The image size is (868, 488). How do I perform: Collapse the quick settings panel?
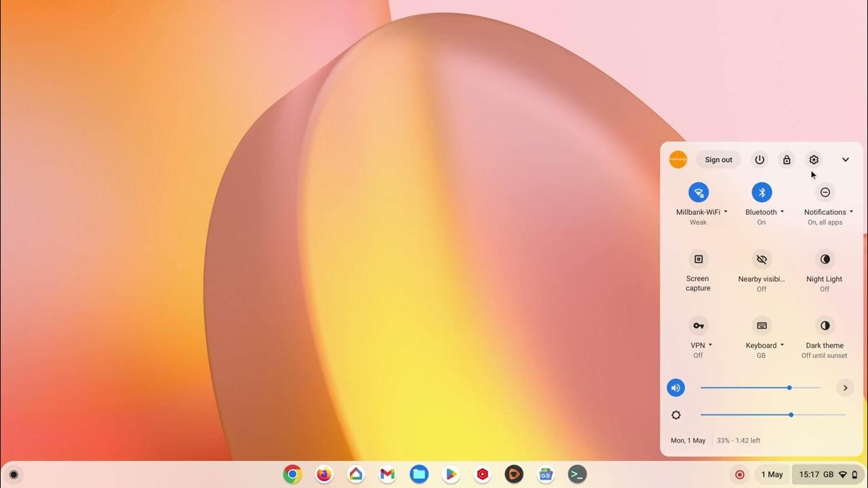coord(846,160)
